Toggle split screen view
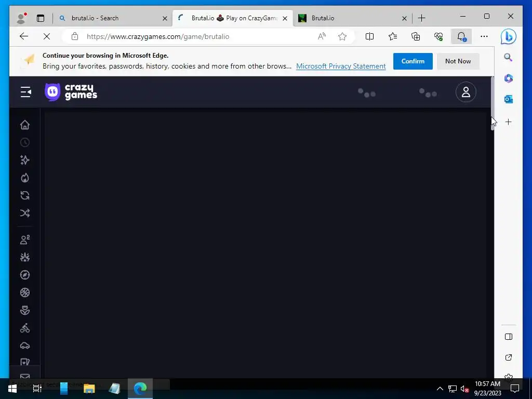 tap(369, 36)
